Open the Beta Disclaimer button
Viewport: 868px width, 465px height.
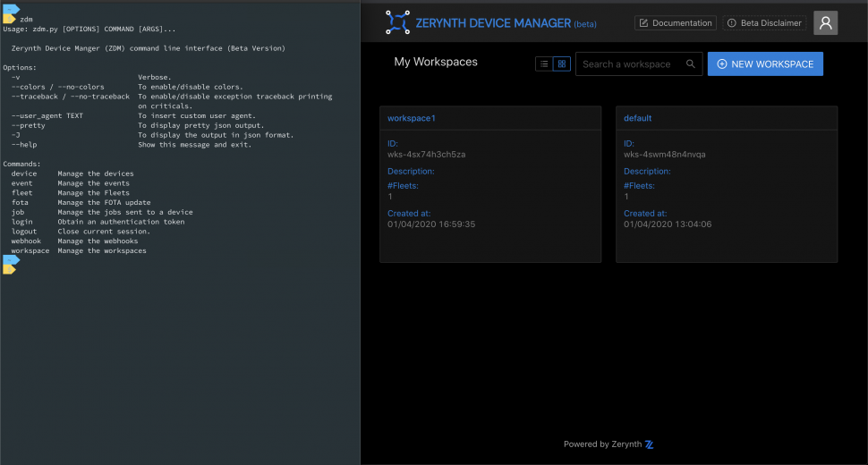click(x=764, y=22)
